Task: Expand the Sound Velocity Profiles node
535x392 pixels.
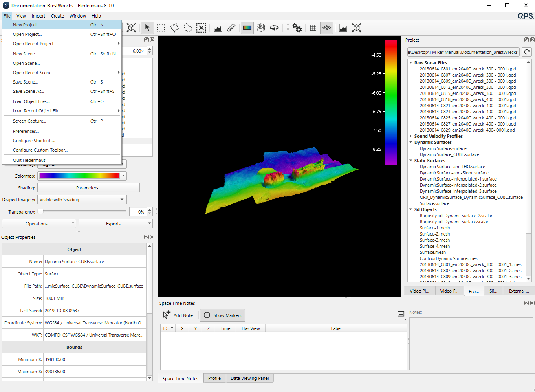Action: tap(410, 136)
